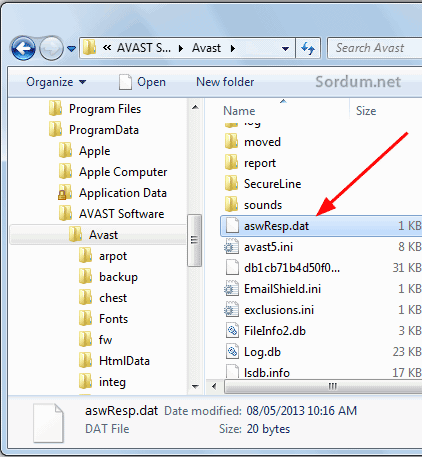Click the Date modified value 08/05/2013
This screenshot has height=457, width=422.
pos(302,411)
